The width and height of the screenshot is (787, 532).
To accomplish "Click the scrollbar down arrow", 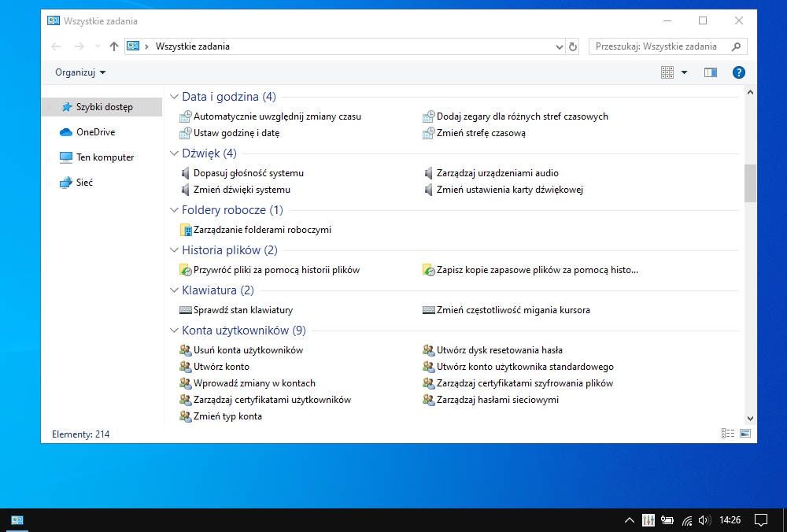I will click(x=750, y=418).
